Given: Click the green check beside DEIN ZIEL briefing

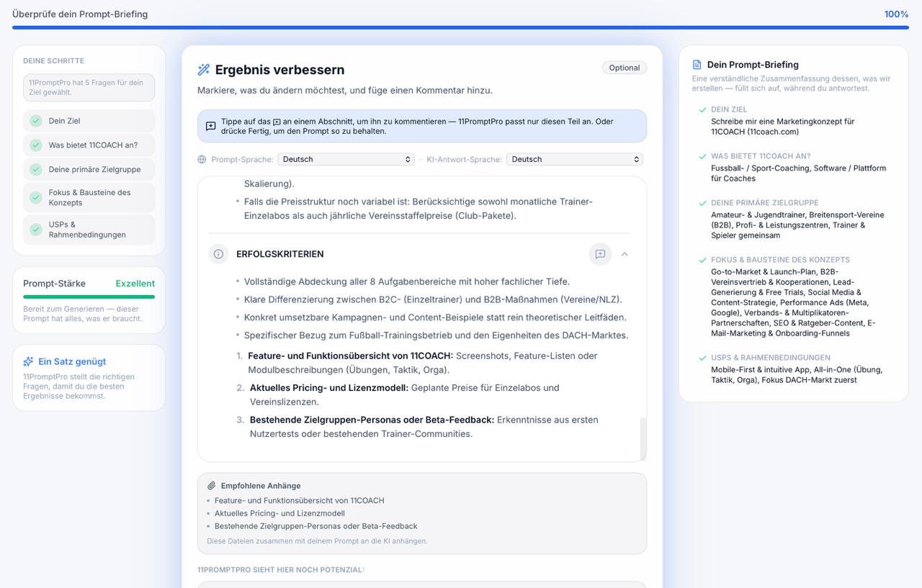Looking at the screenshot, I should (x=702, y=110).
